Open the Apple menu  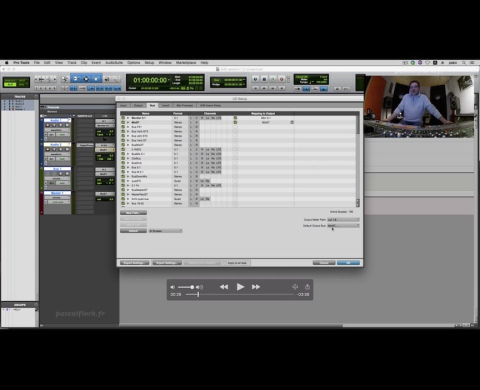6,63
